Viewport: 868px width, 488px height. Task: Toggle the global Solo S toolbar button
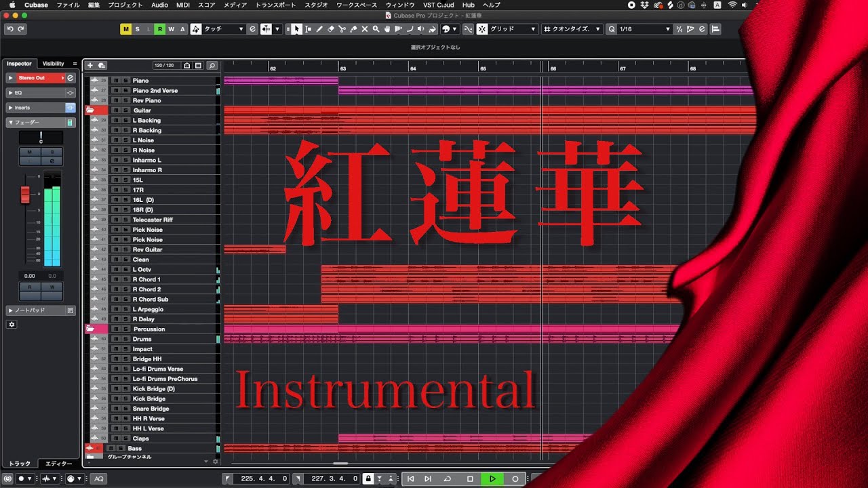[137, 29]
